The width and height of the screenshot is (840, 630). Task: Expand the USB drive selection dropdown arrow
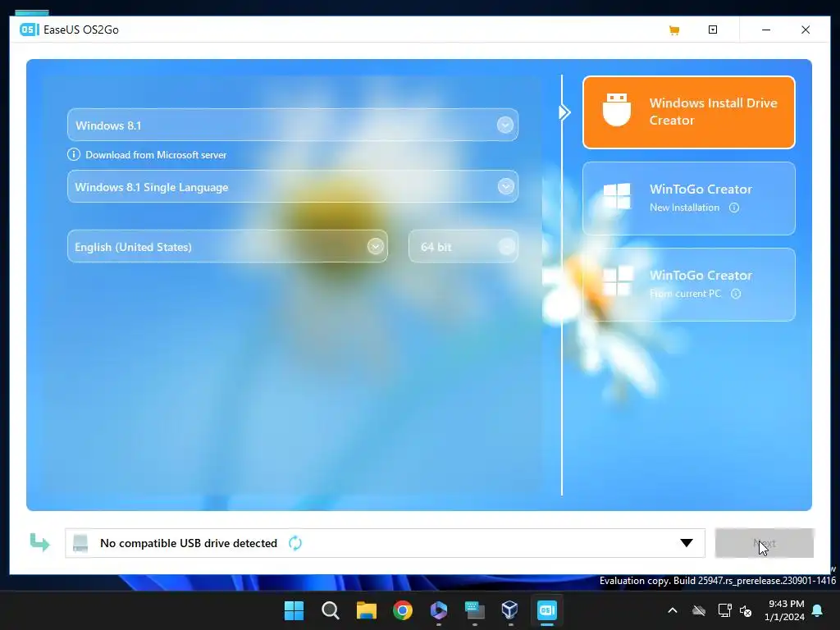pyautogui.click(x=687, y=543)
